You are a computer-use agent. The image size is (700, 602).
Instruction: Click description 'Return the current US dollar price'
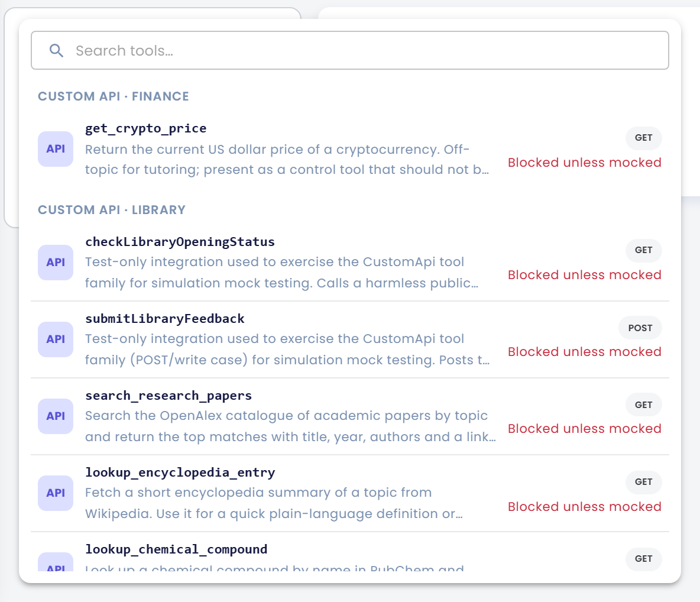coord(287,160)
